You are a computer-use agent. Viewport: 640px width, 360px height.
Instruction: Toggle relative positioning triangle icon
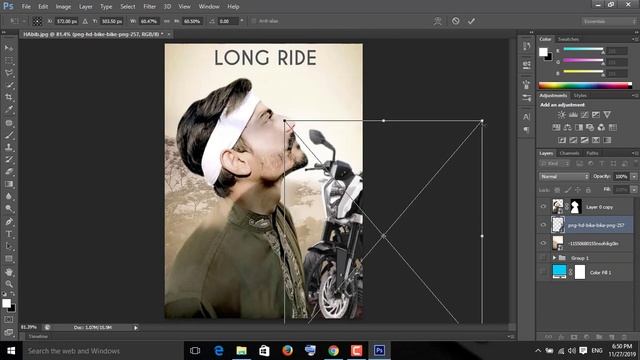coord(85,21)
